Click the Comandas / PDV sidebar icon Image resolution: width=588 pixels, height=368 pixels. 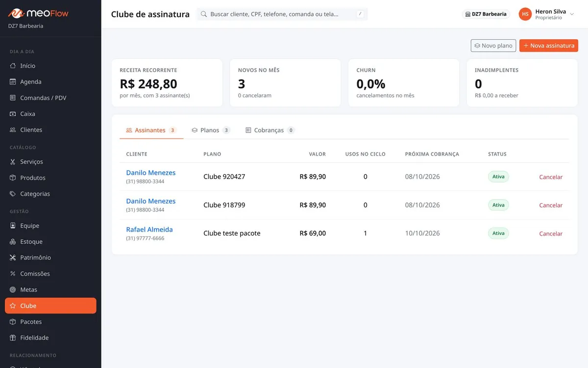tap(13, 98)
